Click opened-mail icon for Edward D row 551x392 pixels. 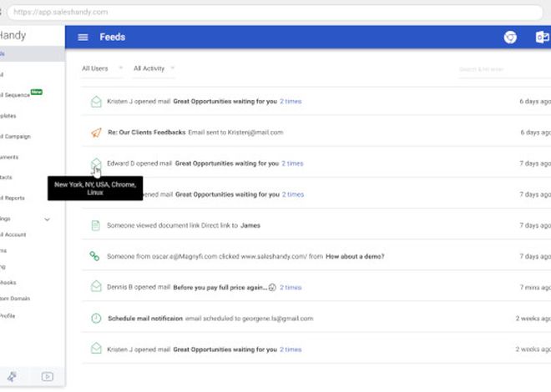(x=96, y=163)
